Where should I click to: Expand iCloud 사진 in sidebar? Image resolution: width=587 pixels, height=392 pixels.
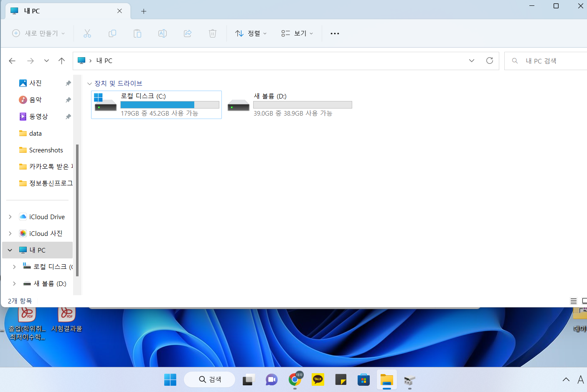10,234
